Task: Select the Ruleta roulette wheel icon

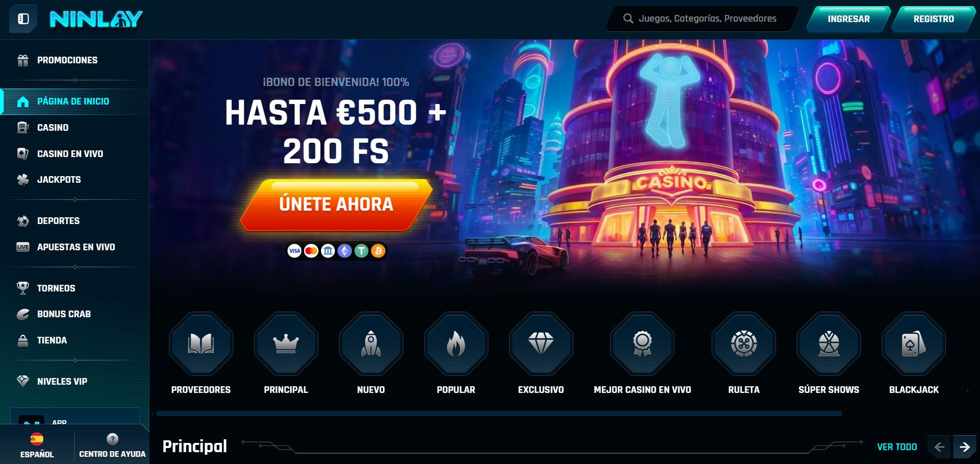Action: [x=744, y=344]
